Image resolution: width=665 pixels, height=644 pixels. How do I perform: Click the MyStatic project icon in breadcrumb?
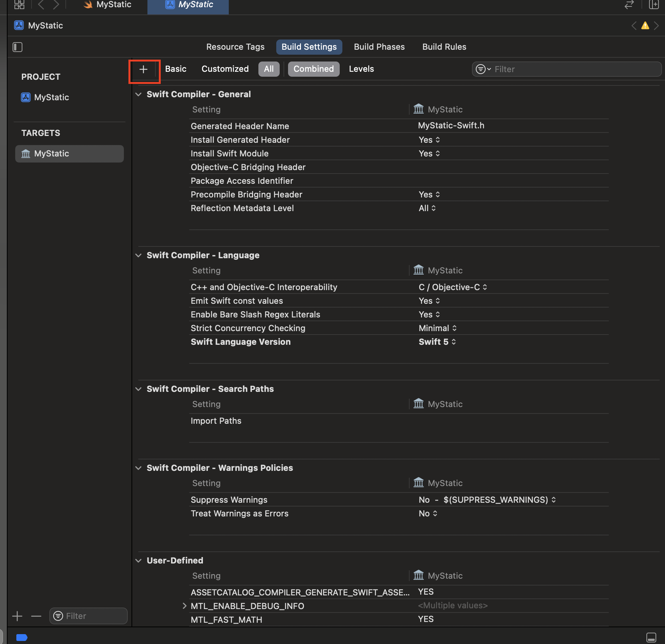pos(19,25)
